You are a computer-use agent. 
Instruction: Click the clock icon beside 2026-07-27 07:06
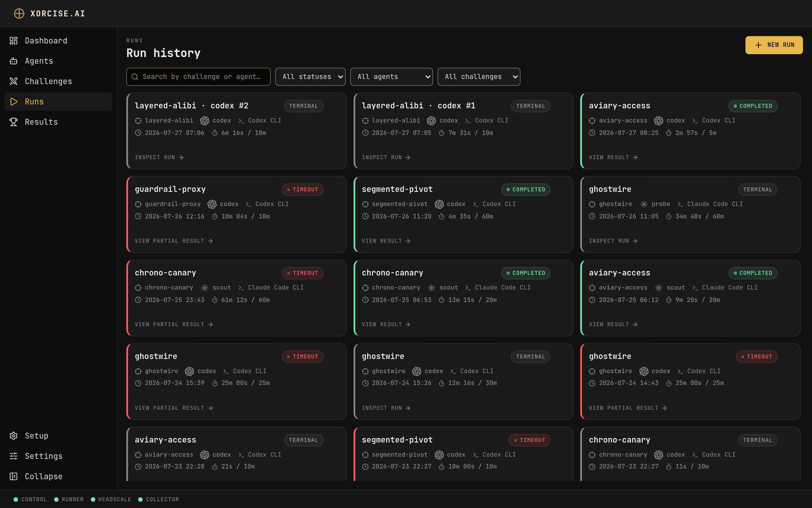pyautogui.click(x=138, y=133)
